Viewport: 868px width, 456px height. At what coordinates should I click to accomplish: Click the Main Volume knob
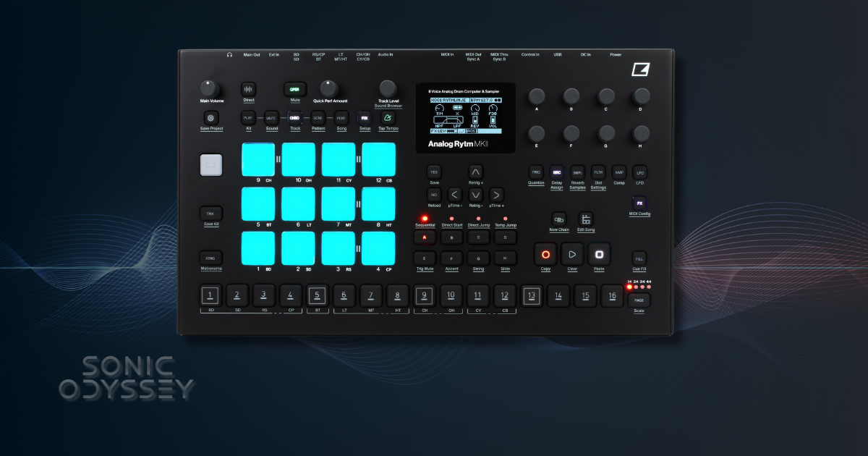point(208,88)
